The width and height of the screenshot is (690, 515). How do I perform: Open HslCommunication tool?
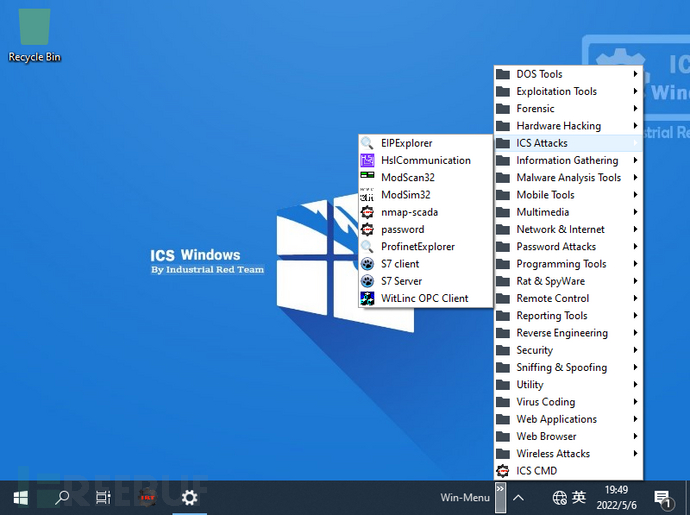tap(425, 160)
